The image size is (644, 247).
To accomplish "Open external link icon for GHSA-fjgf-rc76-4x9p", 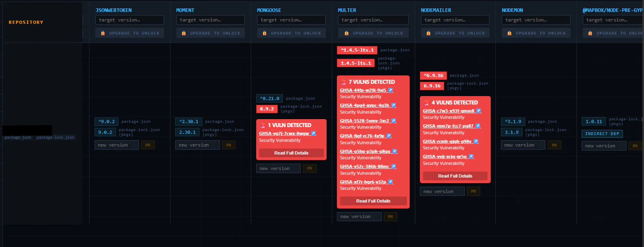I will tap(389, 136).
